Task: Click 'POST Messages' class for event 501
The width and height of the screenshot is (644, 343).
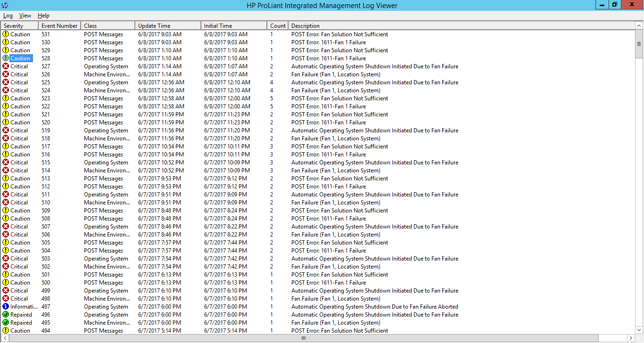Action: tap(104, 275)
